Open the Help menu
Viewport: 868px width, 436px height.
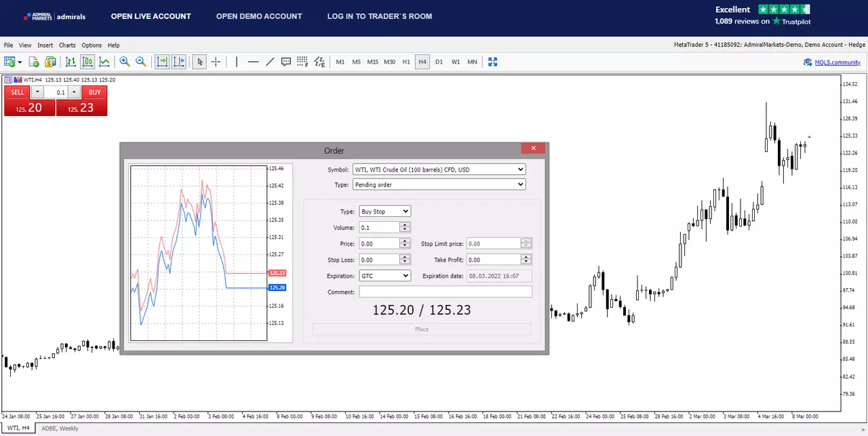pyautogui.click(x=113, y=45)
